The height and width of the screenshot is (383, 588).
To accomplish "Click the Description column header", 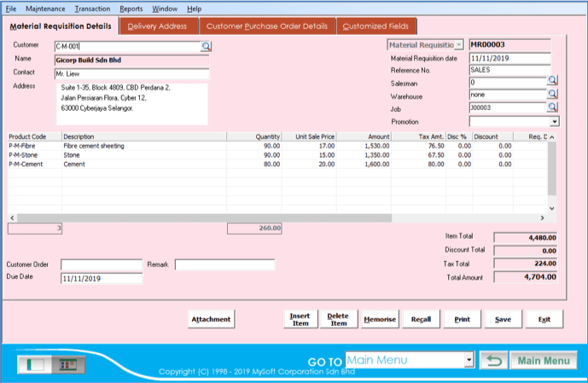I will pyautogui.click(x=144, y=136).
